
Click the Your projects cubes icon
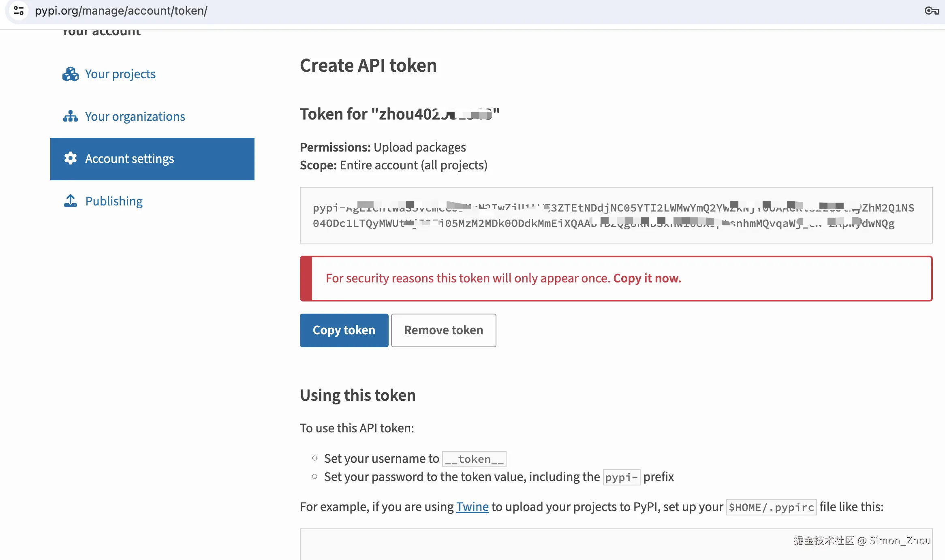(x=71, y=74)
